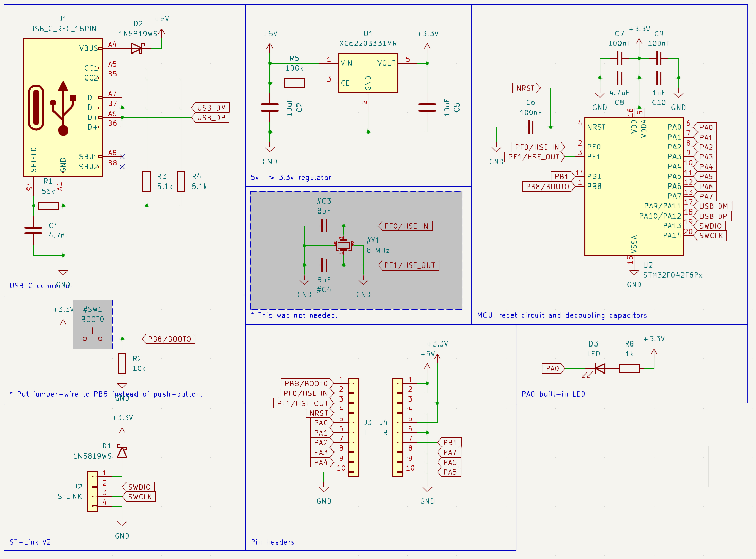756x559 pixels.
Task: Click the R5 100k resistor symbol
Action: pos(294,83)
